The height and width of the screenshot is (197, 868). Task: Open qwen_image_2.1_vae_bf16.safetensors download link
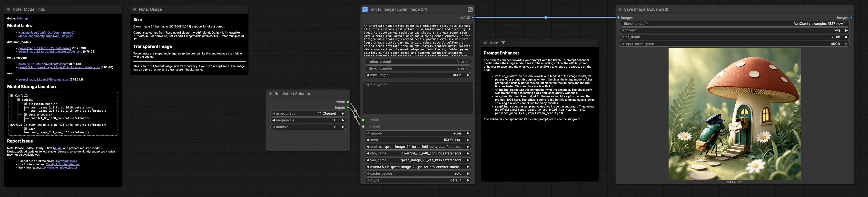(x=43, y=80)
